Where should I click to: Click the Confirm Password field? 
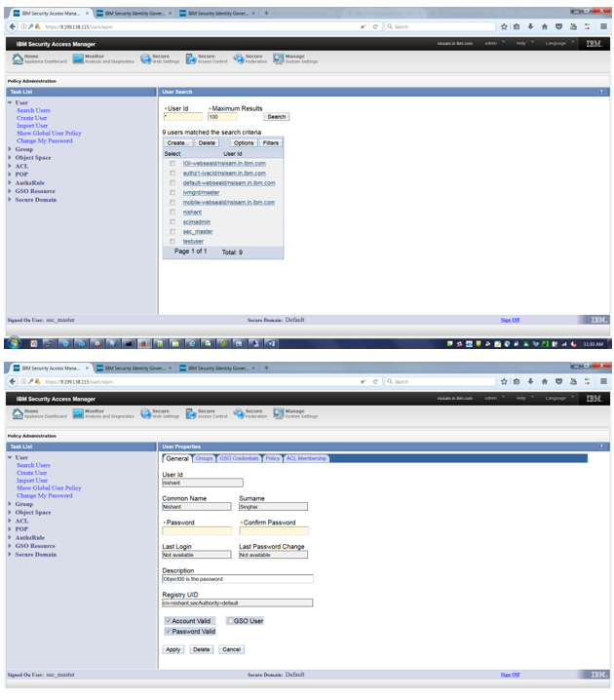tap(274, 530)
